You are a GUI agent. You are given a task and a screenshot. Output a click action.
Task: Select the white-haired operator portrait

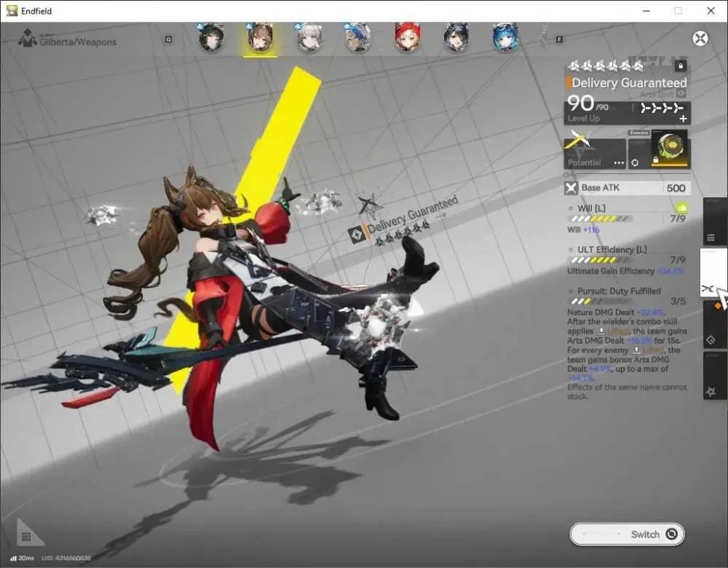[309, 37]
